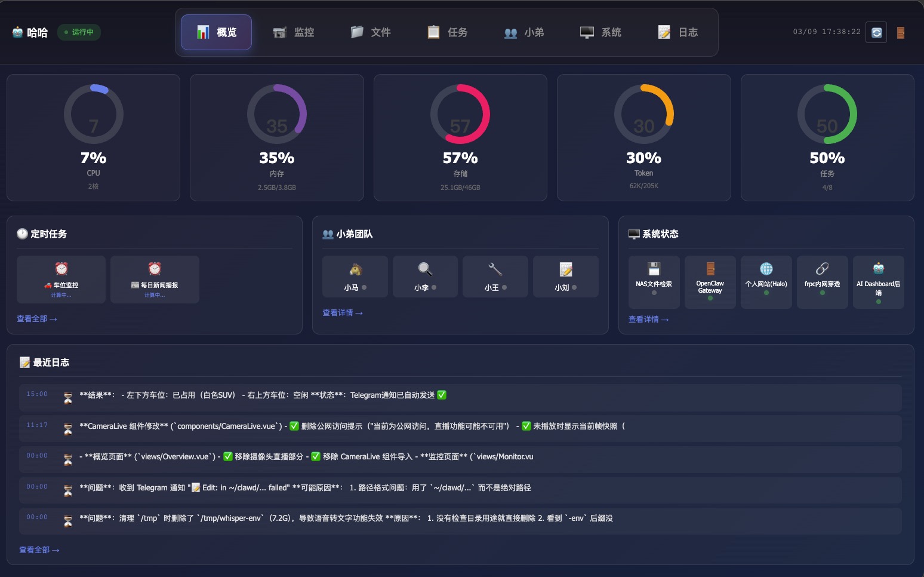
Task: Click 查看全部 link under 定时任务
Action: 36,319
